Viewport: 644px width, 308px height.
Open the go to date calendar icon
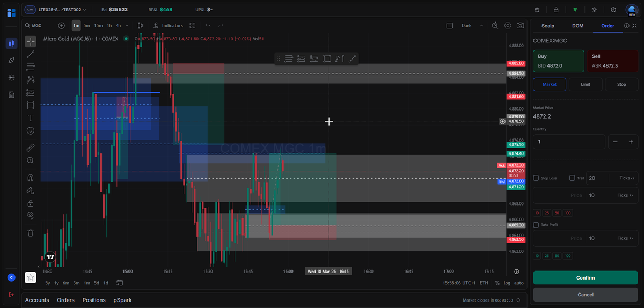coord(120,283)
